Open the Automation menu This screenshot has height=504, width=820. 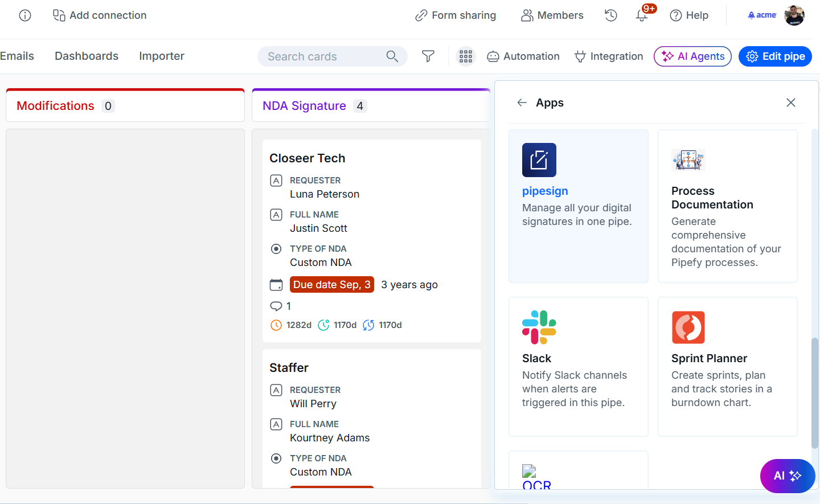coord(523,56)
